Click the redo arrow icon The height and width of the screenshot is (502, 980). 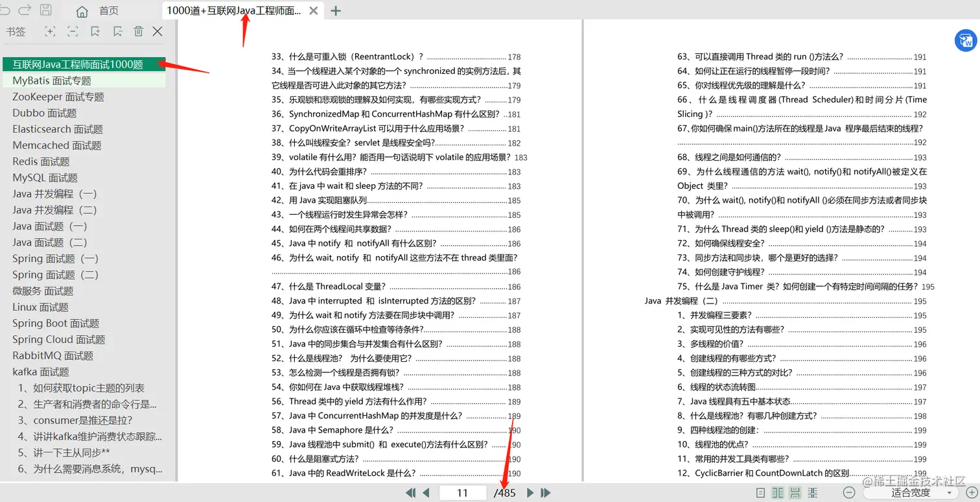tap(25, 10)
